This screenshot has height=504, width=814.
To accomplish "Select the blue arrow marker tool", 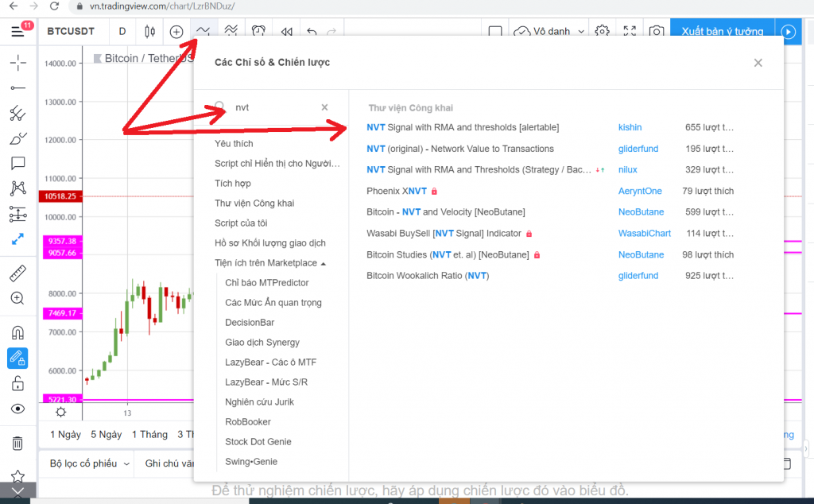I will point(17,239).
